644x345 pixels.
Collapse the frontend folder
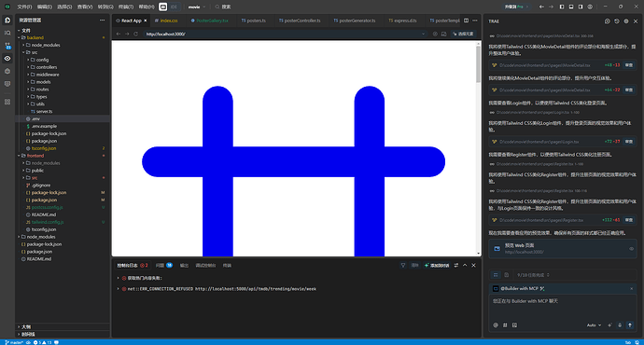(x=32, y=156)
